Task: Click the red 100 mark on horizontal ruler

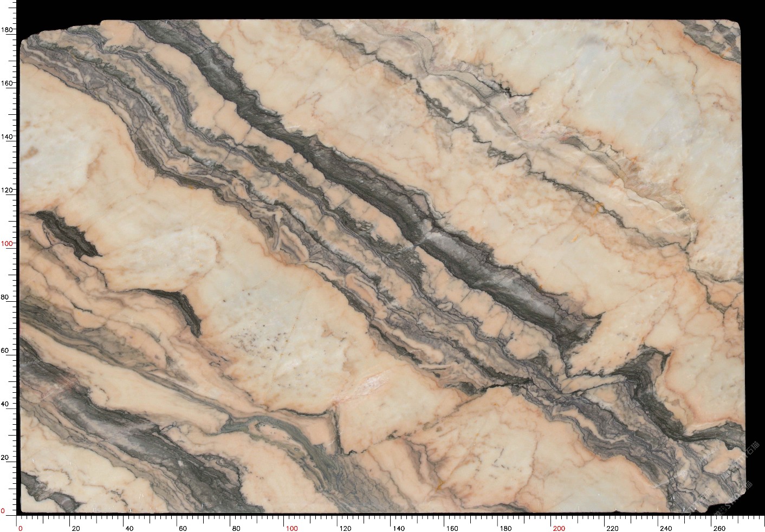Action: click(x=291, y=528)
